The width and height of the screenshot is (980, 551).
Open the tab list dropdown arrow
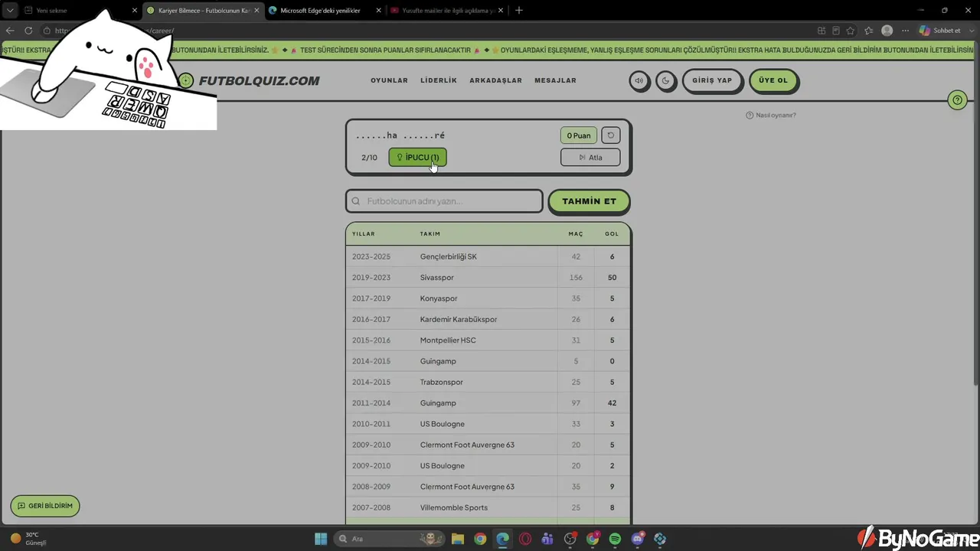click(10, 11)
